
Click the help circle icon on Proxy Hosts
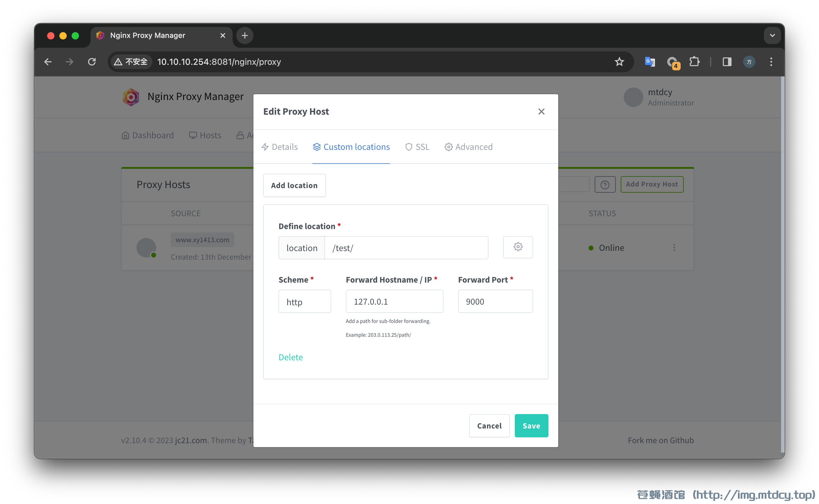coord(605,183)
